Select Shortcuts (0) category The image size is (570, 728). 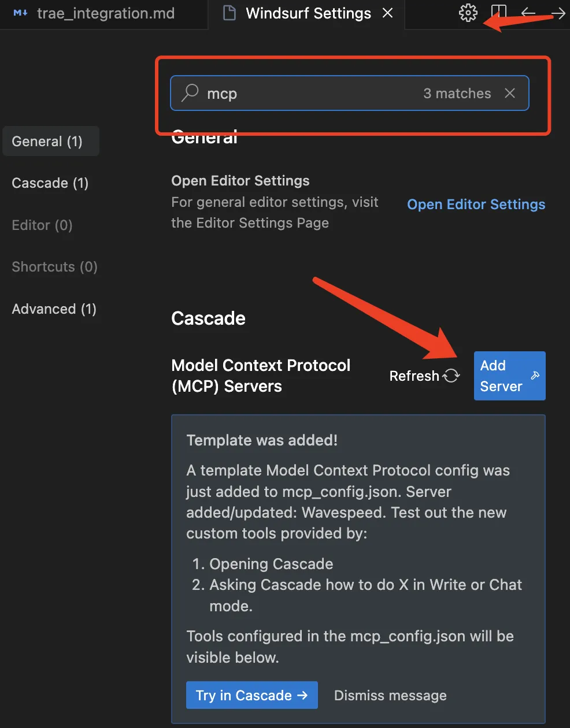point(55,267)
